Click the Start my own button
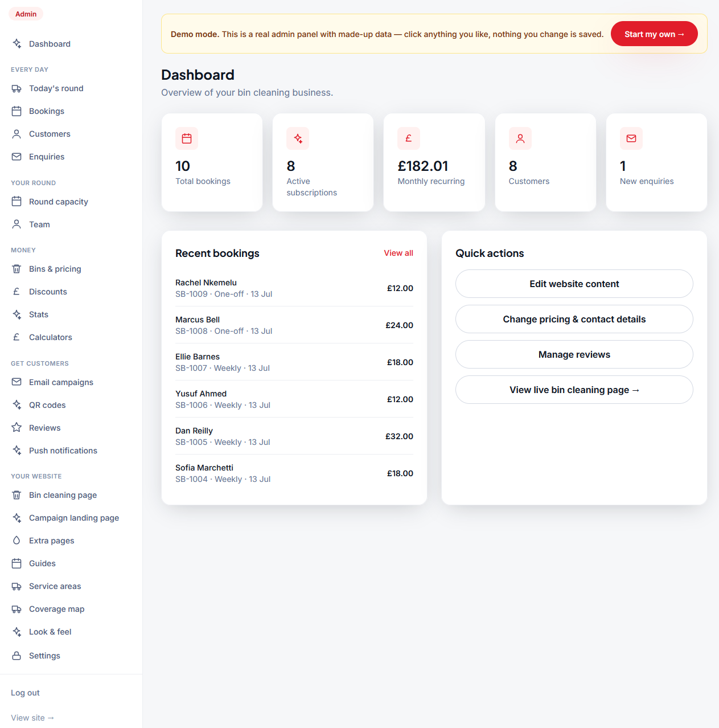This screenshot has height=728, width=719. [x=654, y=34]
